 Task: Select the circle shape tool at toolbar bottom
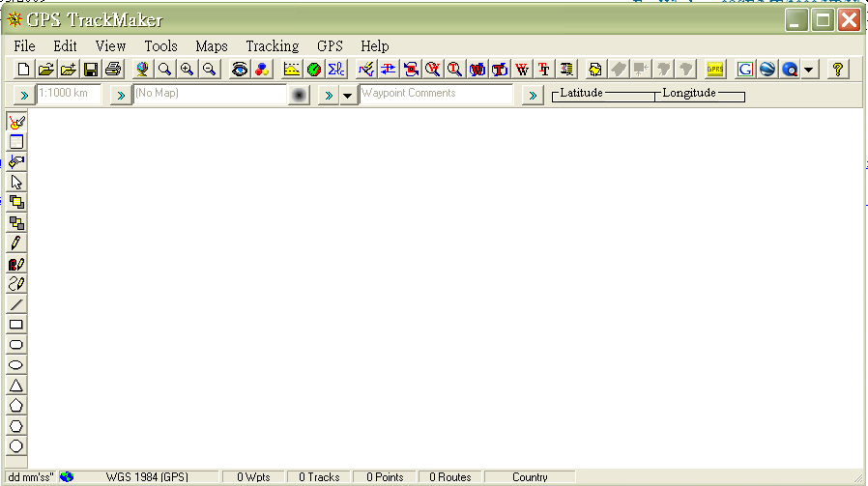click(16, 446)
